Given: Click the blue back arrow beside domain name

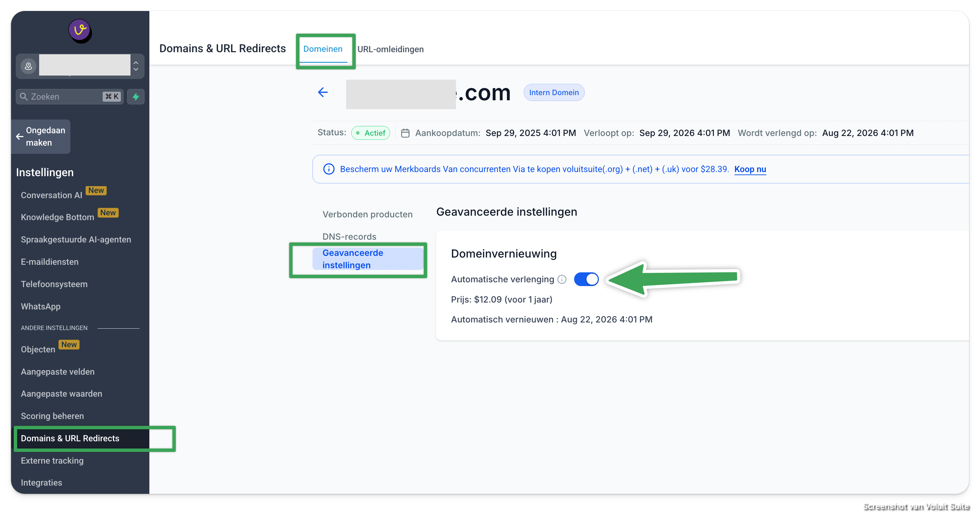Looking at the screenshot, I should (x=323, y=92).
